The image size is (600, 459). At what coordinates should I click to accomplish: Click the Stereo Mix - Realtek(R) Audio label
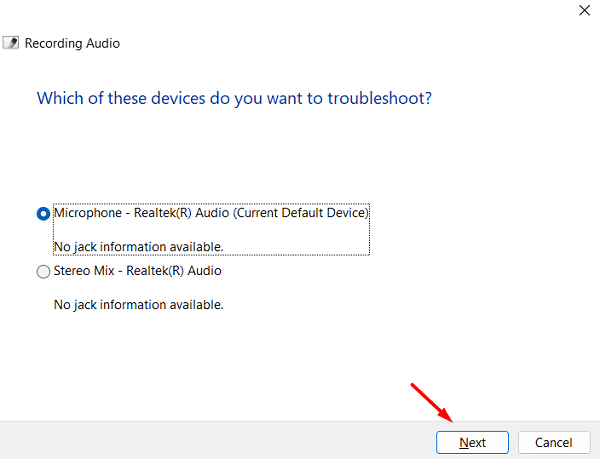[137, 270]
